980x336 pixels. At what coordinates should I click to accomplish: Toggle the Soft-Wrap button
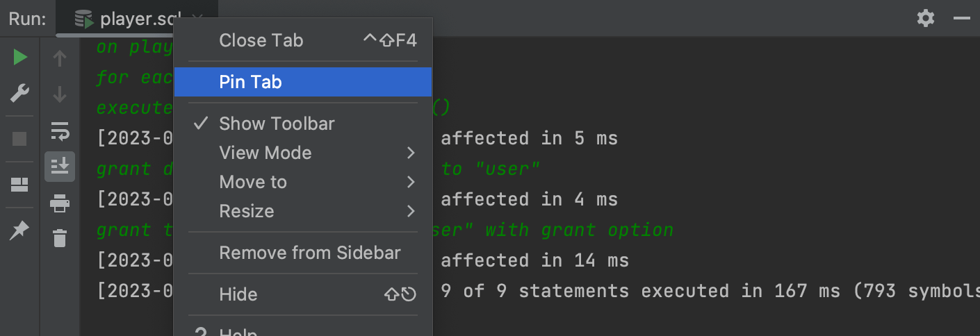click(x=60, y=131)
